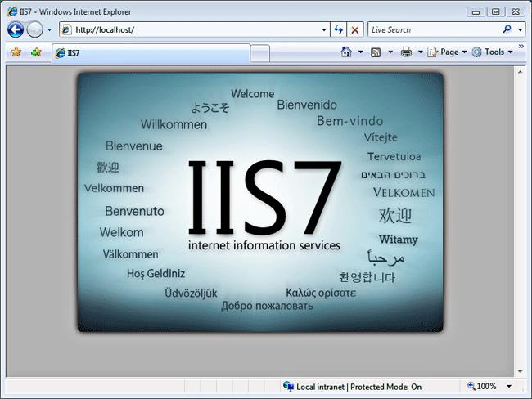Image resolution: width=532 pixels, height=399 pixels.
Task: Open the zoom level dropdown arrow
Action: coord(509,386)
